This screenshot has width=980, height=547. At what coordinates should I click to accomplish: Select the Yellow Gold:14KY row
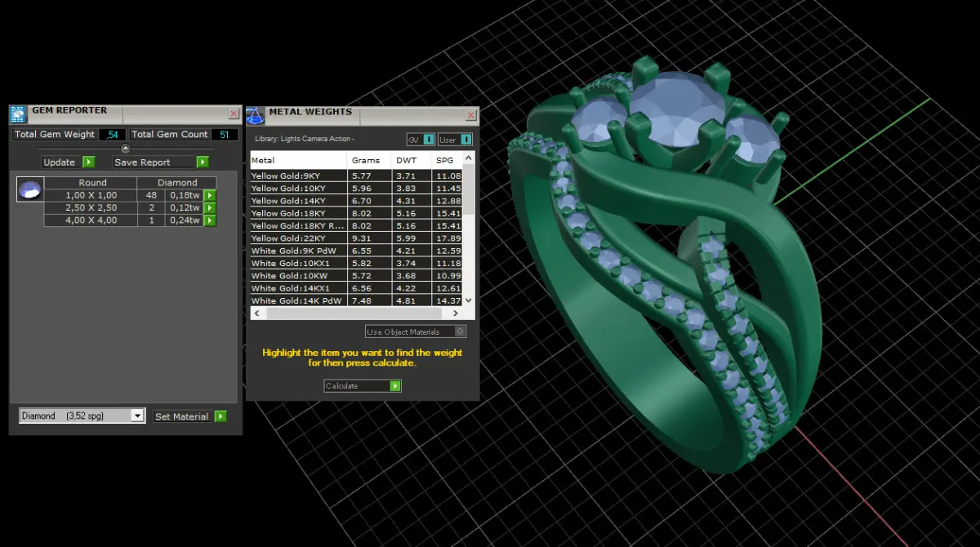coord(356,201)
